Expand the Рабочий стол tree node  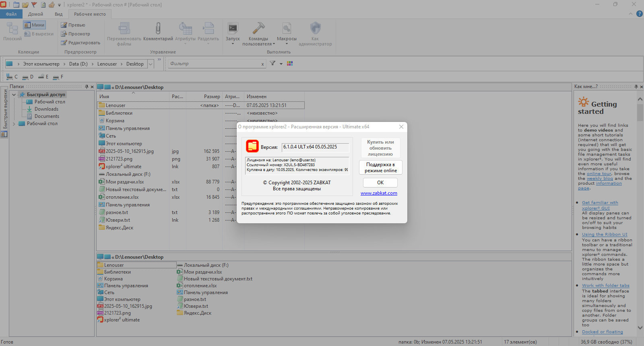(14, 124)
